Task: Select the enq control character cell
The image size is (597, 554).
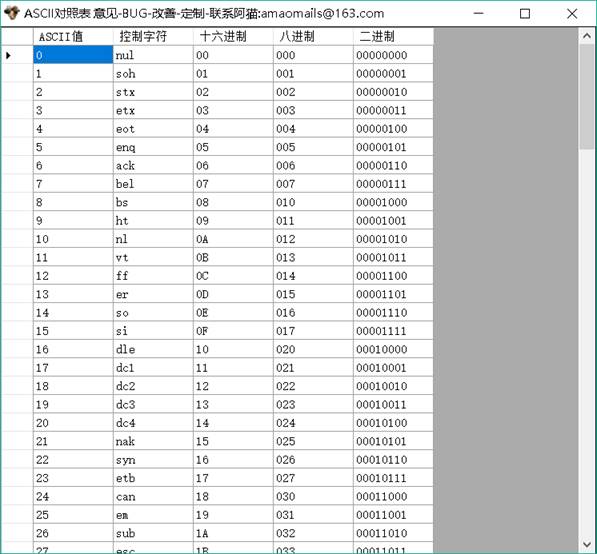Action: (153, 147)
